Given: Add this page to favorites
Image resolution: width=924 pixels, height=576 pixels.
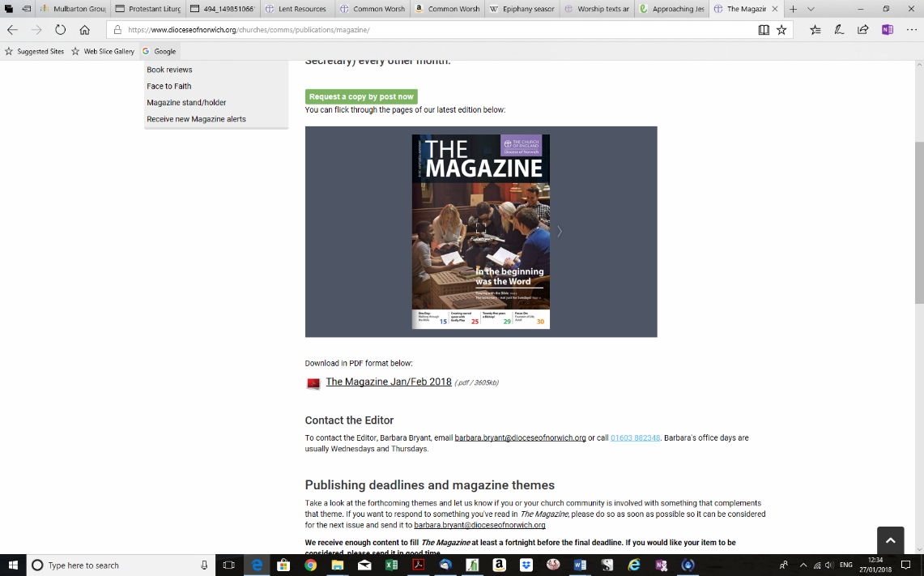Looking at the screenshot, I should [x=781, y=30].
